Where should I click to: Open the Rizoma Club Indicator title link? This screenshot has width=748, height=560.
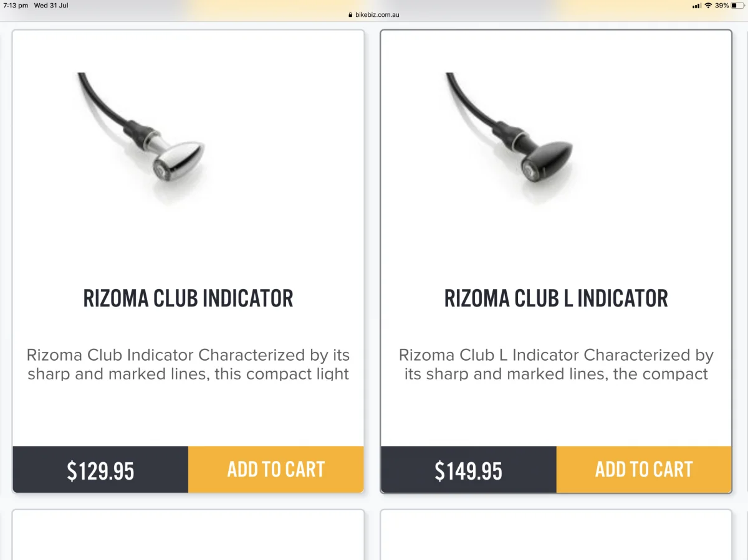point(188,299)
